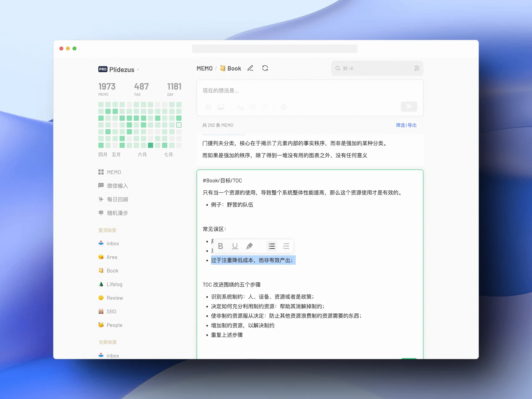The height and width of the screenshot is (399, 532).
Task: Toggle bulleted list in floating toolbar
Action: (272, 246)
